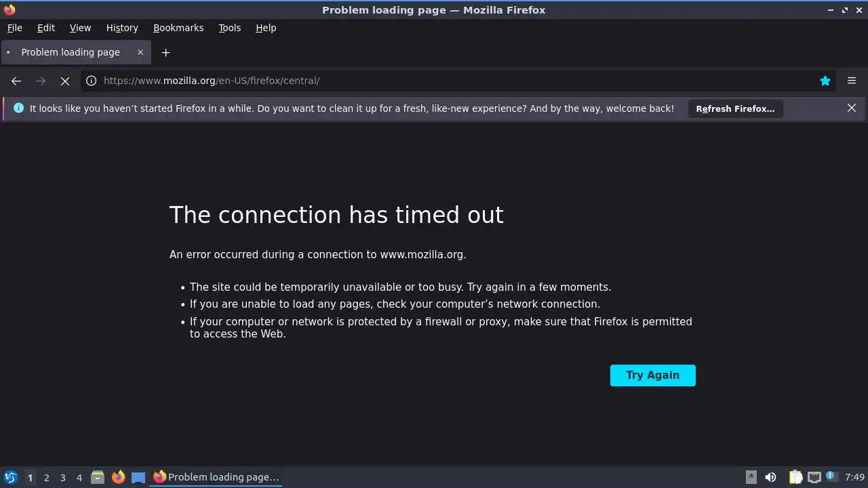Click the notification bar info icon
Screen dimensions: 868x488
18,108
